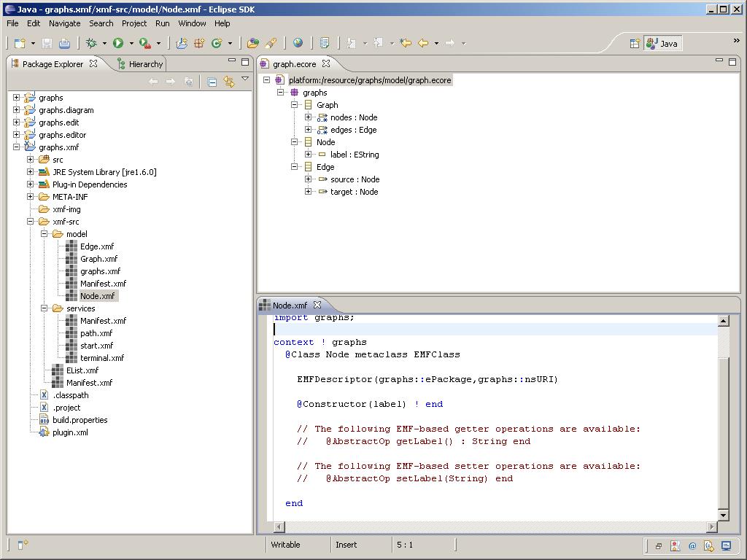Minimize the graph.ecore editor area
747x560 pixels.
(x=719, y=61)
